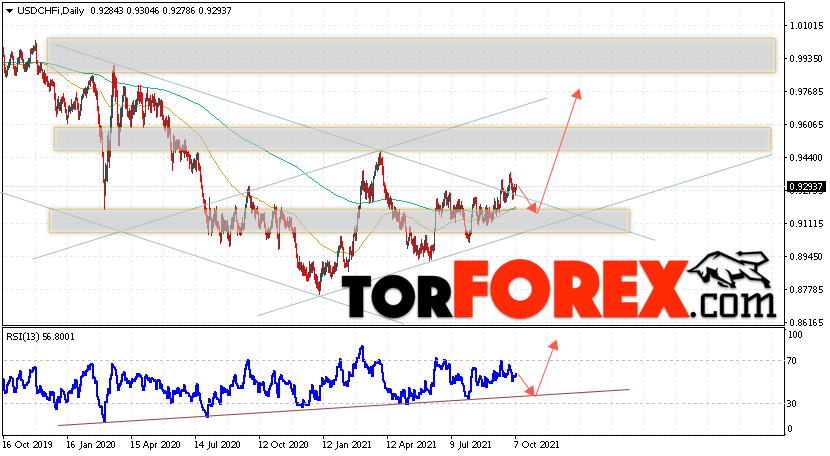Select the low price value 0.92786
The width and height of the screenshot is (830, 456).
point(179,11)
